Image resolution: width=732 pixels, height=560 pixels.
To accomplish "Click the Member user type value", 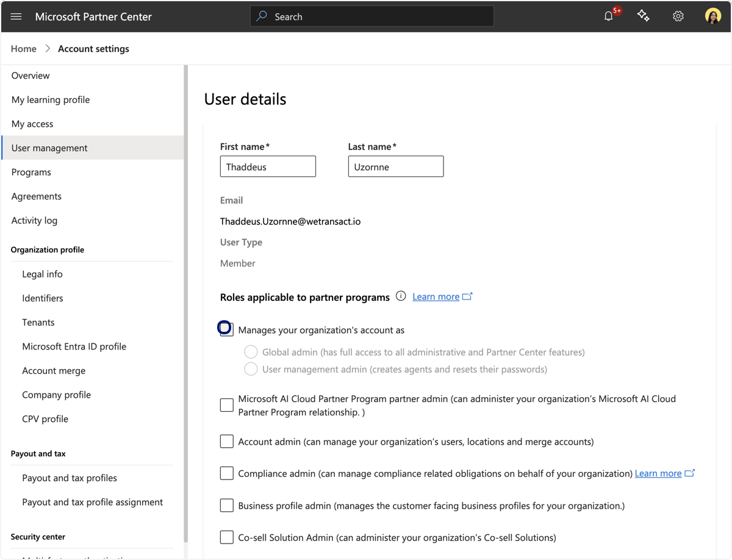I will point(238,264).
